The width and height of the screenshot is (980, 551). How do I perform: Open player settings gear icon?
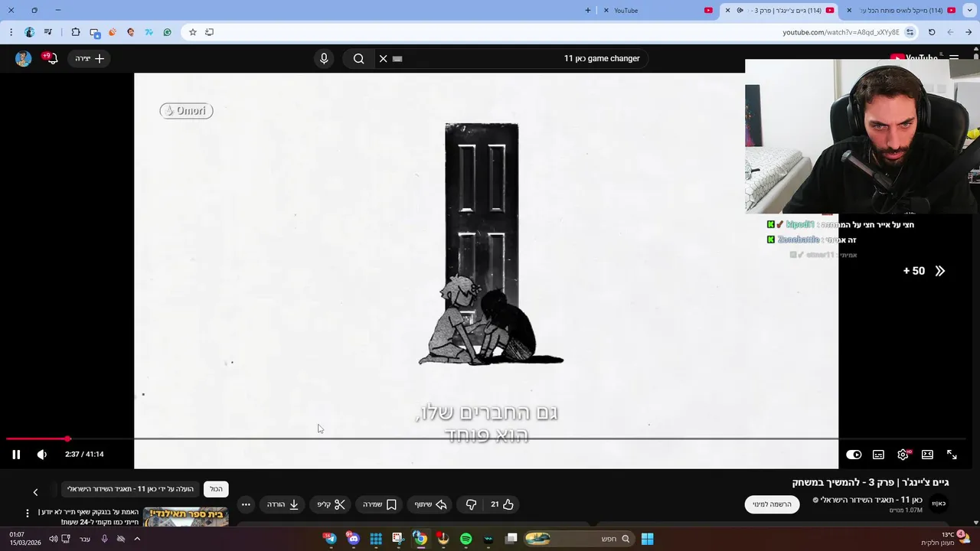point(903,455)
